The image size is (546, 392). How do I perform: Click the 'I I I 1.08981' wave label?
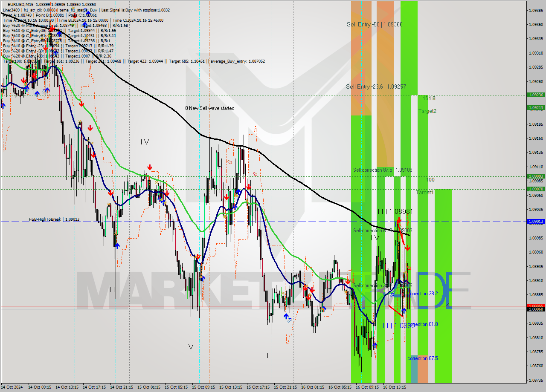point(395,211)
